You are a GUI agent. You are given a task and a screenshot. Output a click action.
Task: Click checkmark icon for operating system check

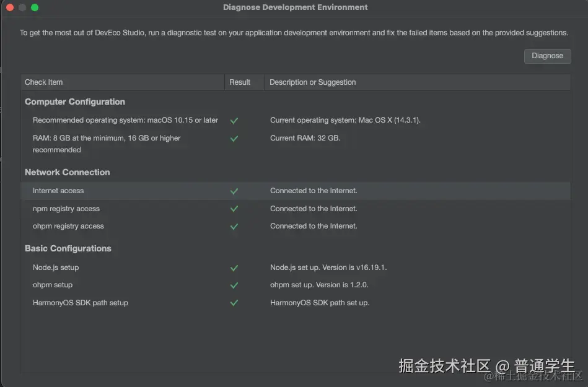click(x=234, y=121)
